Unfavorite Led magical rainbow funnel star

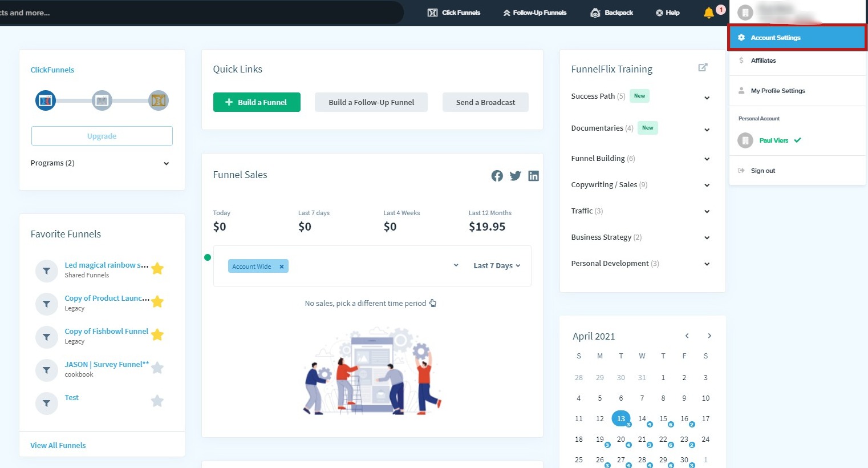(158, 268)
